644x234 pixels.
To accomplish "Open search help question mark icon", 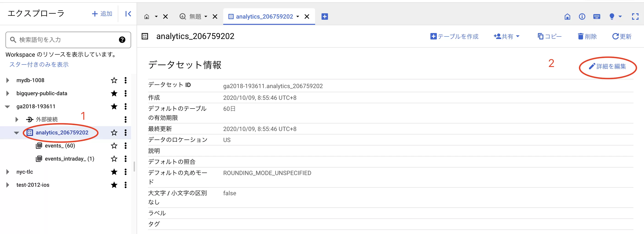I will pos(122,39).
